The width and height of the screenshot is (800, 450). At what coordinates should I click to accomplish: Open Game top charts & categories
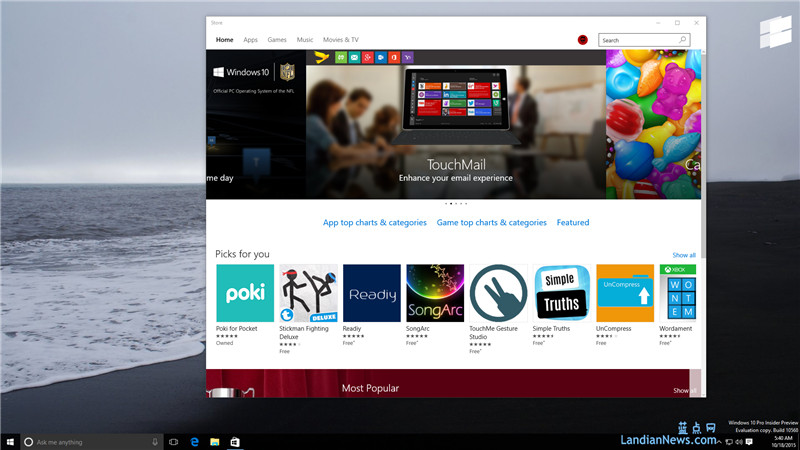(491, 222)
